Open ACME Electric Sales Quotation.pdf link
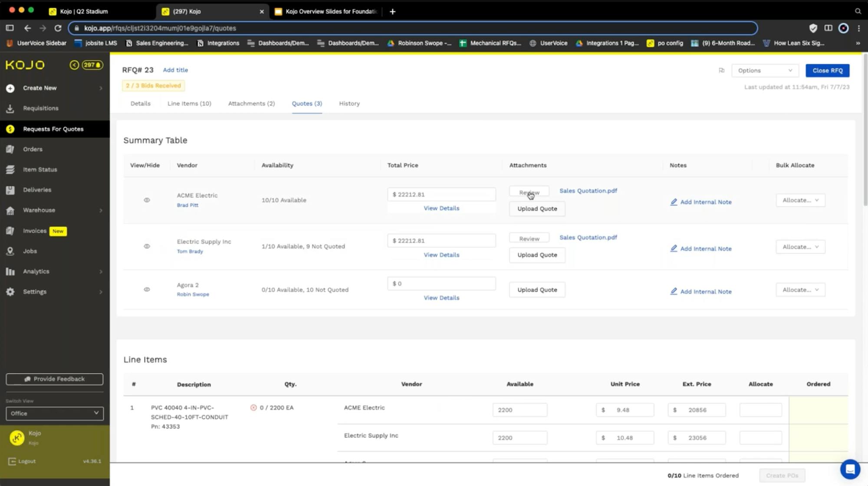Image resolution: width=868 pixels, height=486 pixels. coord(588,191)
